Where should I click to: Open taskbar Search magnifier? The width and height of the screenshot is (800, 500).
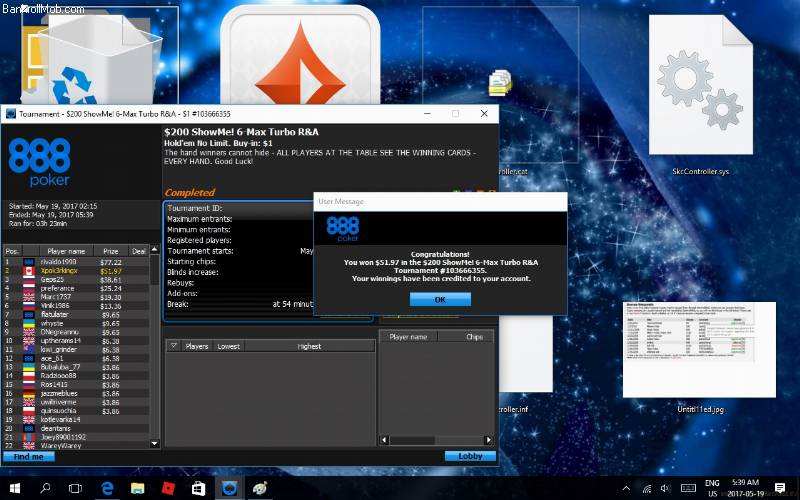45,488
